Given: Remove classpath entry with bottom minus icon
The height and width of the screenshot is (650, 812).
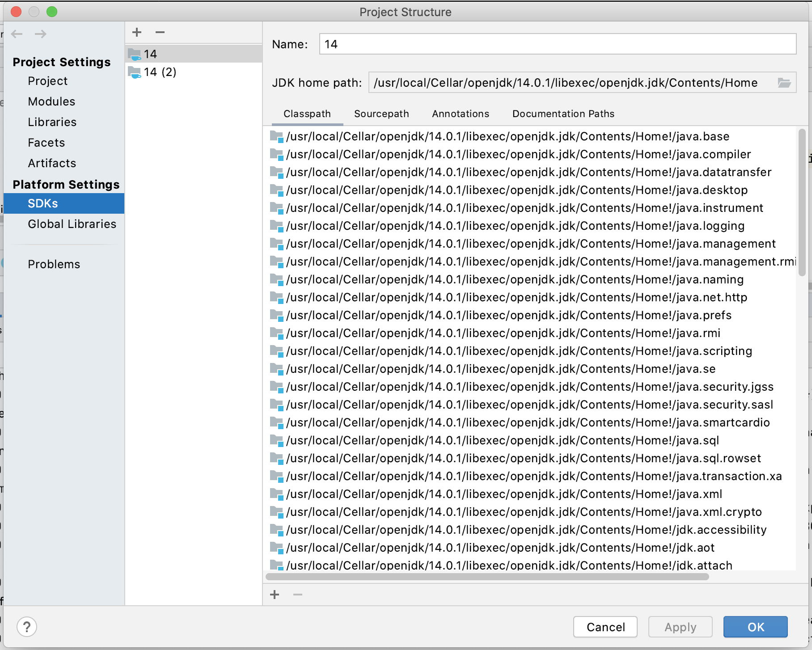Looking at the screenshot, I should (298, 595).
